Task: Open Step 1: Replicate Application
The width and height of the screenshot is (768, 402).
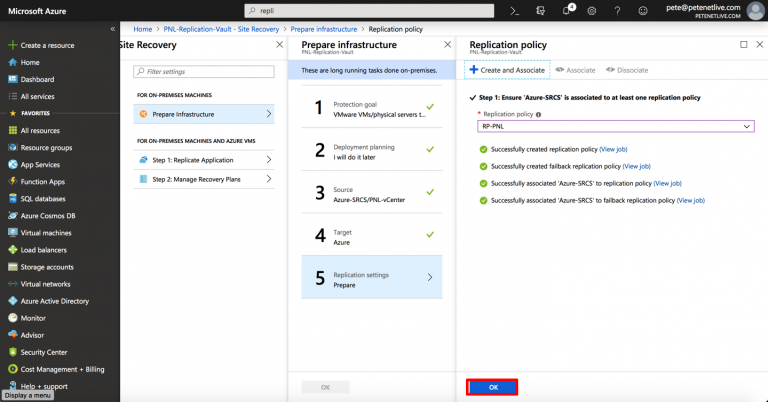Action: [x=204, y=160]
